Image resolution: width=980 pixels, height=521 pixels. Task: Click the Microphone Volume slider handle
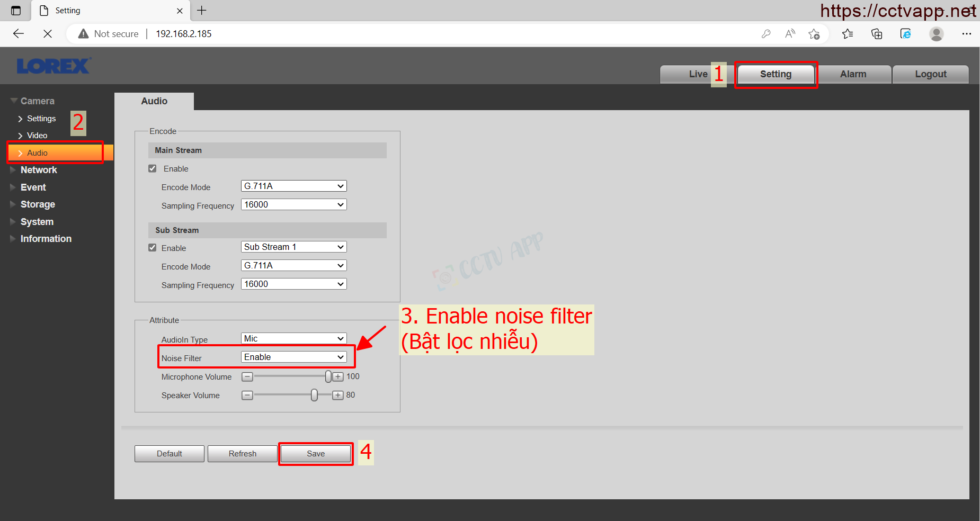[x=328, y=376]
